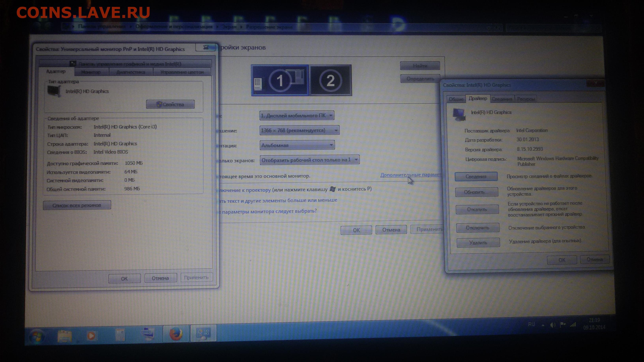The image size is (644, 362).
Task: Open network signal tray icon
Action: coord(573,325)
